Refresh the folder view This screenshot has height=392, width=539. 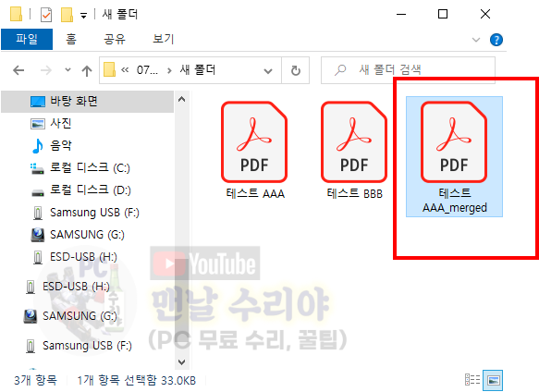(296, 71)
